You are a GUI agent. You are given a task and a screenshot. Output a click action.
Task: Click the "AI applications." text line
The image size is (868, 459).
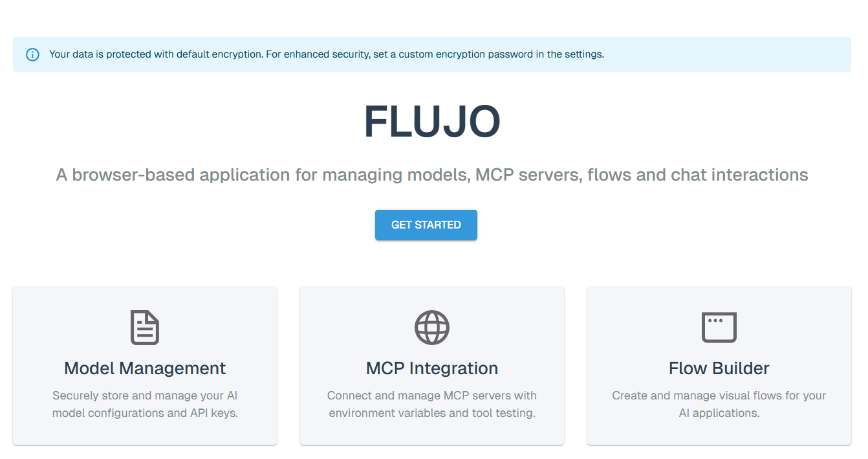[719, 413]
